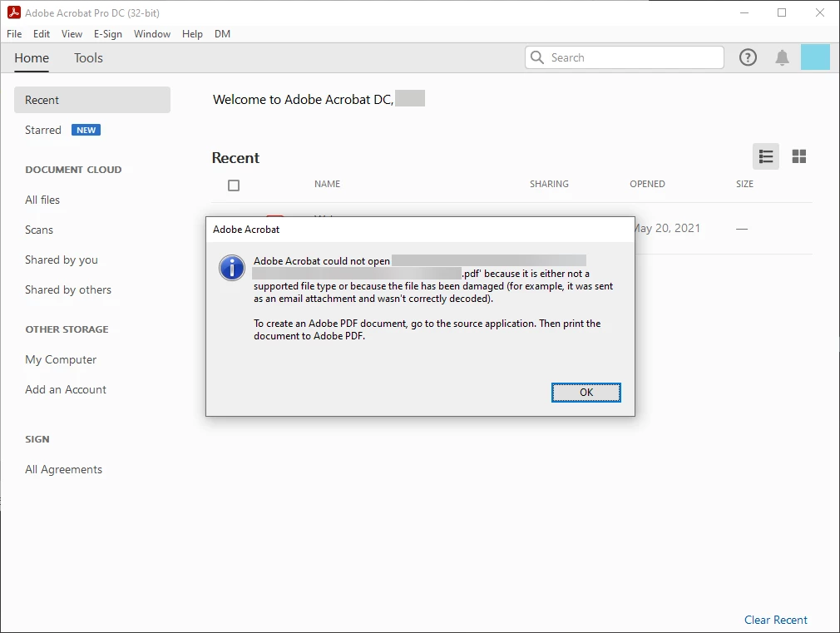Open Shared by others
This screenshot has width=840, height=633.
(x=68, y=290)
